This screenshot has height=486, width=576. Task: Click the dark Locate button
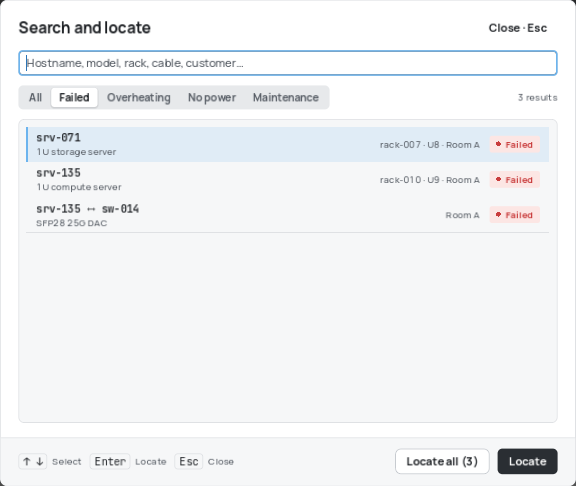(x=528, y=461)
